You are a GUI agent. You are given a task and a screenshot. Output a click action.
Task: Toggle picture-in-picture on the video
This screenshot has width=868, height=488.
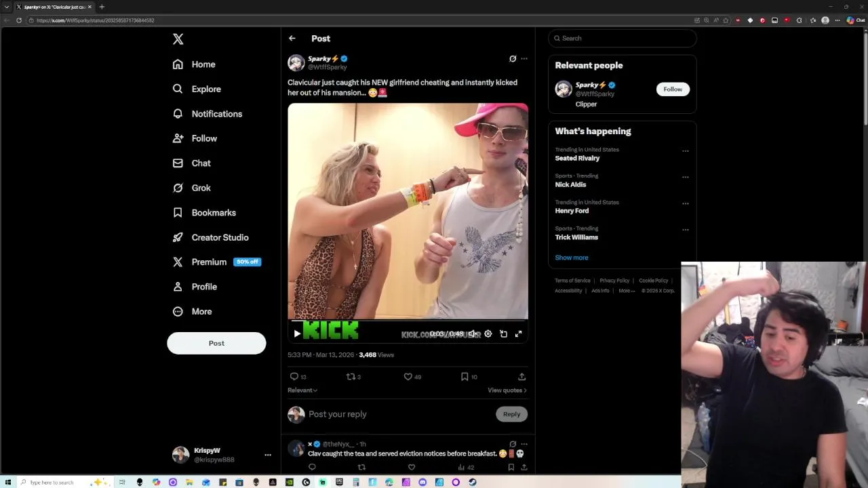[x=503, y=333]
